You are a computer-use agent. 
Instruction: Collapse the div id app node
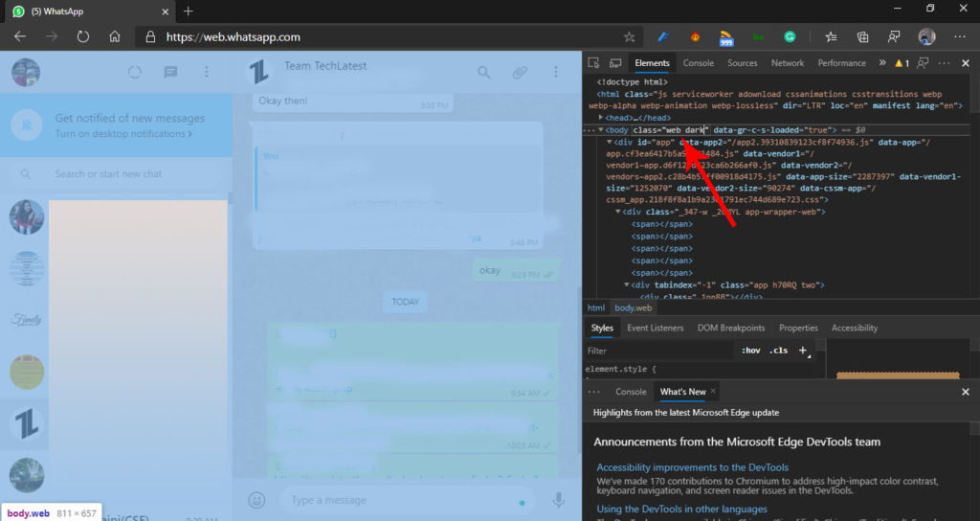click(x=610, y=142)
